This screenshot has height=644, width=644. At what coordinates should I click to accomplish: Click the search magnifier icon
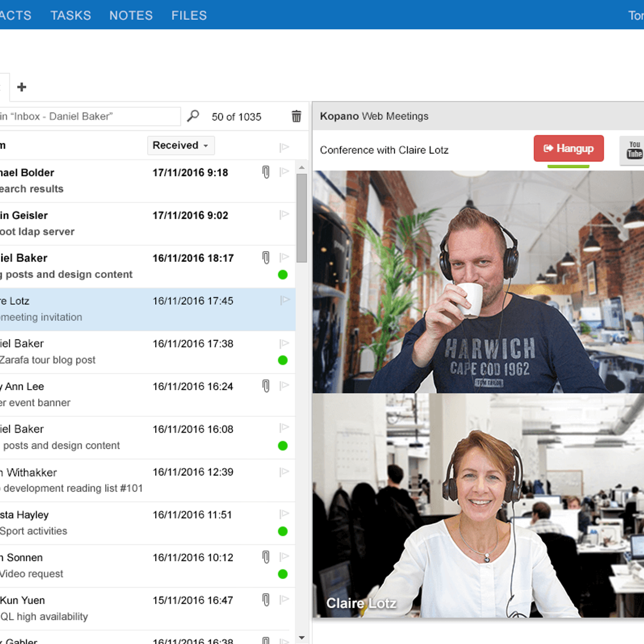point(193,116)
